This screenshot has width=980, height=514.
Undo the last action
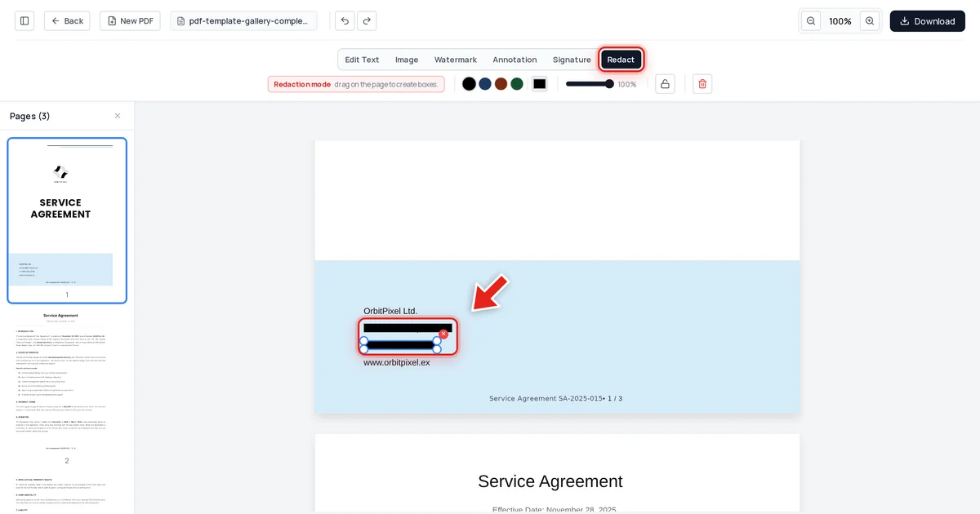tap(345, 21)
